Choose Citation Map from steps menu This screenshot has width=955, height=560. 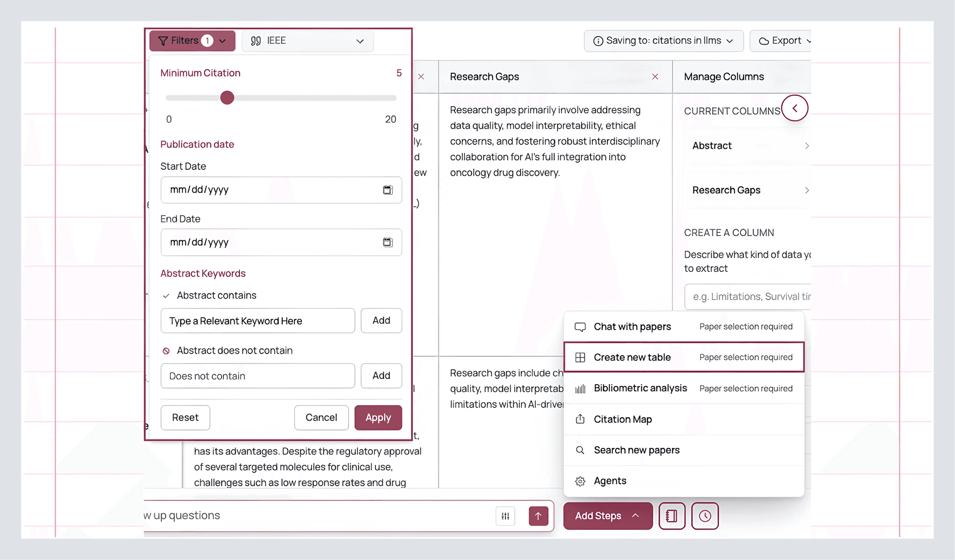coord(623,419)
